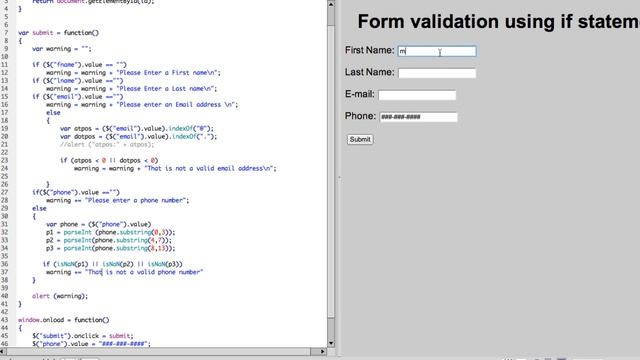Click the 'if (atpos < 0 || dotpos < 0)' line
The width and height of the screenshot is (640, 360).
pyautogui.click(x=109, y=160)
